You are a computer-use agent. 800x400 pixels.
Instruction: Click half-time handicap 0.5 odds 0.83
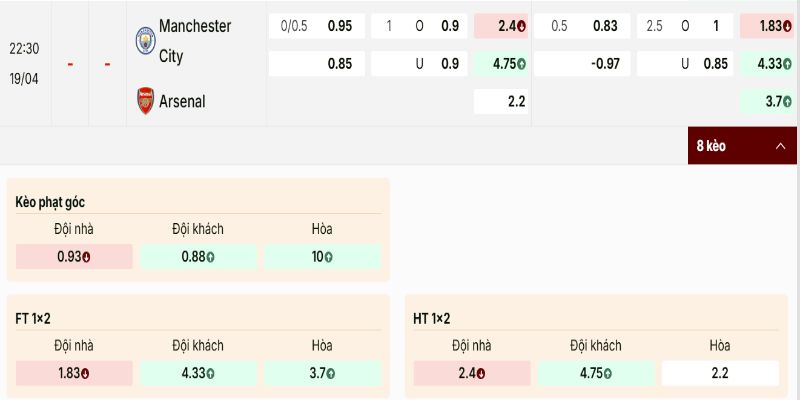tap(579, 26)
